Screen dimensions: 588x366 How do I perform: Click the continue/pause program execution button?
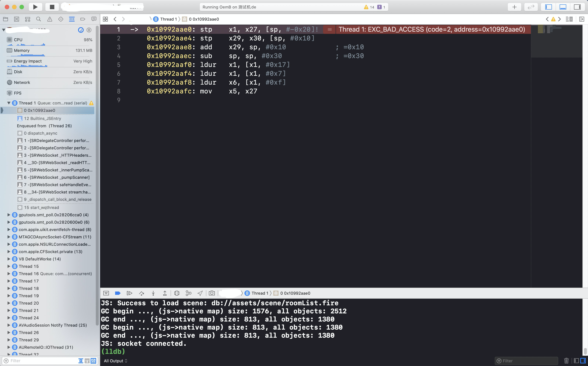(x=129, y=293)
